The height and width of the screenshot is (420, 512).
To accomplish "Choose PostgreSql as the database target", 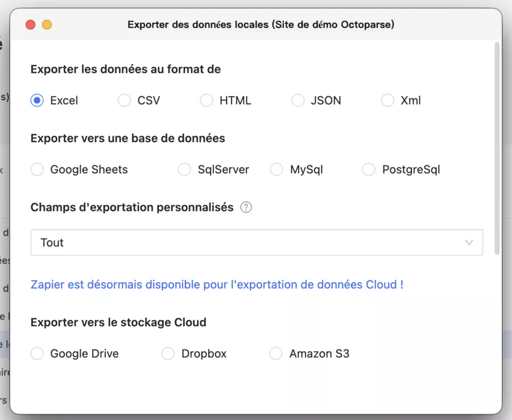I will coord(369,169).
